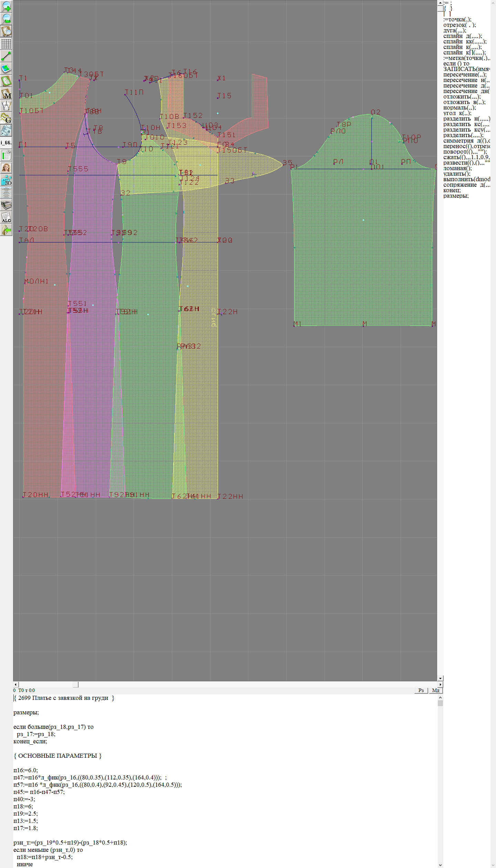
Task: Open the pattern M icon tool
Action: click(x=6, y=94)
